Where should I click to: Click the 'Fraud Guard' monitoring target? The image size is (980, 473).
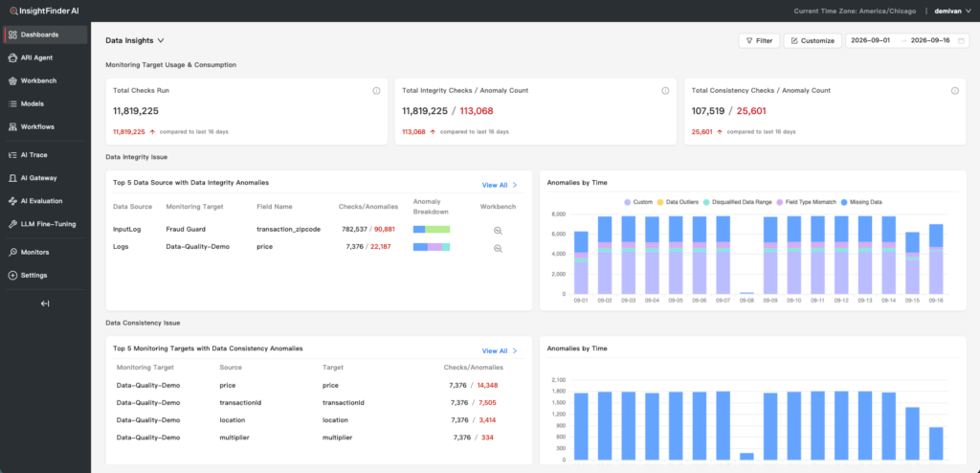coord(186,229)
